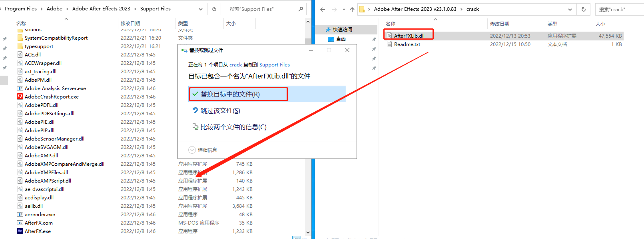Image resolution: width=644 pixels, height=239 pixels.
Task: Select the AdobeSensorManager.dll file name
Action: click(54, 139)
